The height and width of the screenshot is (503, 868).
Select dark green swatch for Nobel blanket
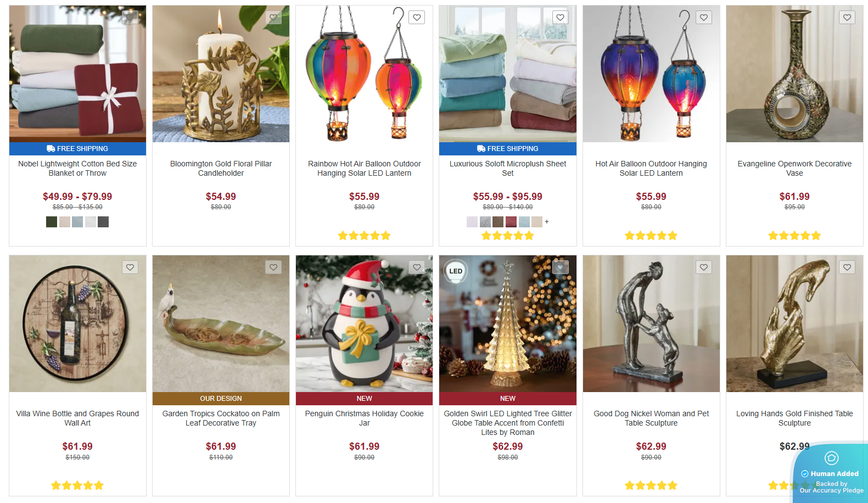point(52,222)
